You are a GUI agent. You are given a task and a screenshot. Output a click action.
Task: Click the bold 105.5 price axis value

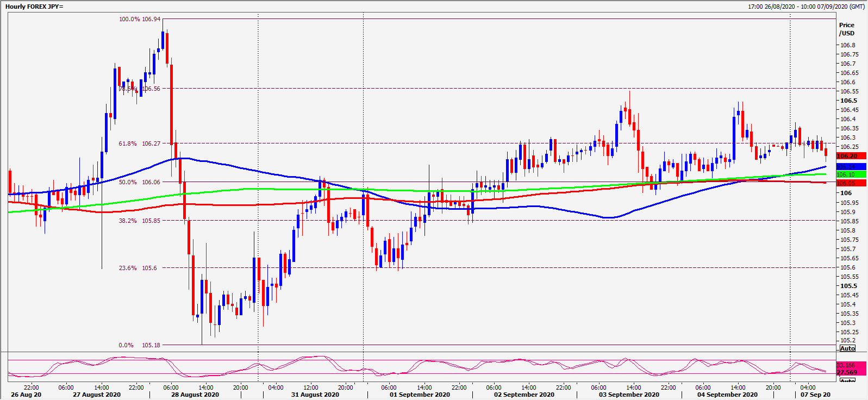click(x=848, y=286)
